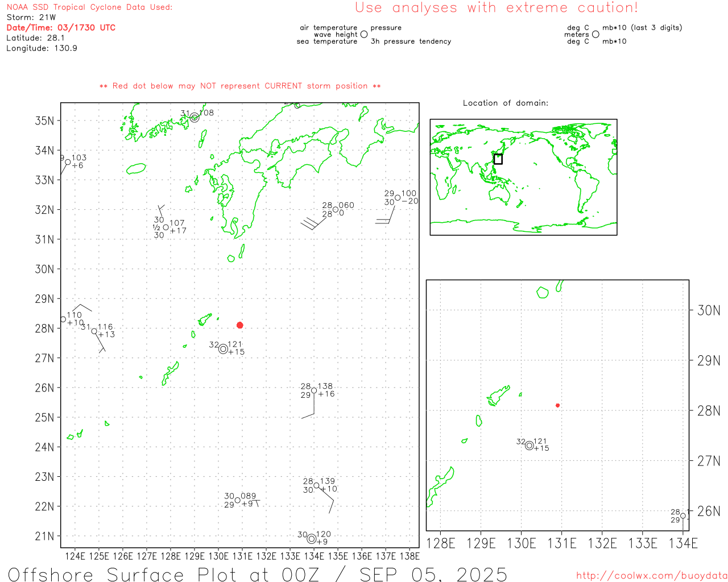Click the left-edge station circle labeled 110 +10
This screenshot has width=728, height=582.
pyautogui.click(x=63, y=319)
